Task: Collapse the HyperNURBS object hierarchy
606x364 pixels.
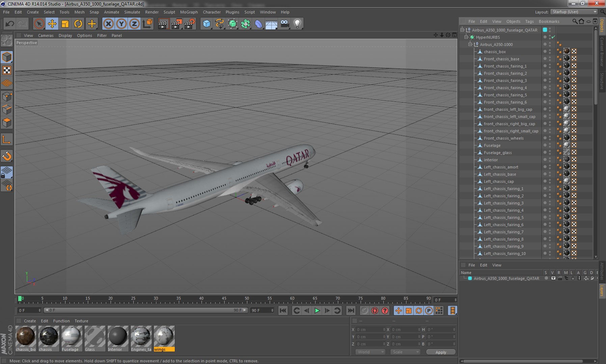Action: click(466, 37)
